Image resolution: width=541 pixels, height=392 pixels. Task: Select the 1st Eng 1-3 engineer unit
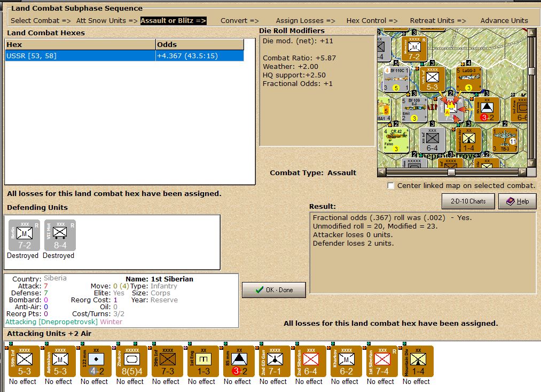tap(203, 361)
